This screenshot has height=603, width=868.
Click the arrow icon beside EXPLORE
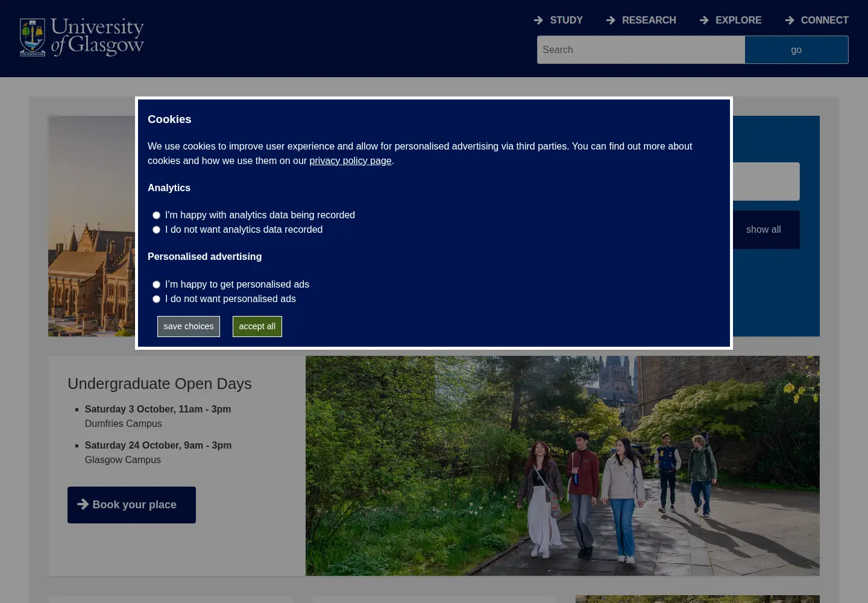point(704,21)
